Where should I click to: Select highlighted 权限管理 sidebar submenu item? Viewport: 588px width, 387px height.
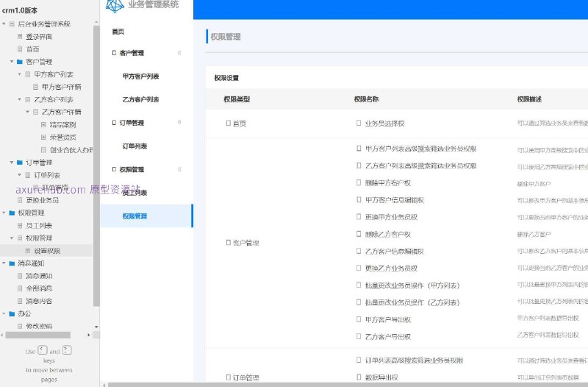click(146, 216)
